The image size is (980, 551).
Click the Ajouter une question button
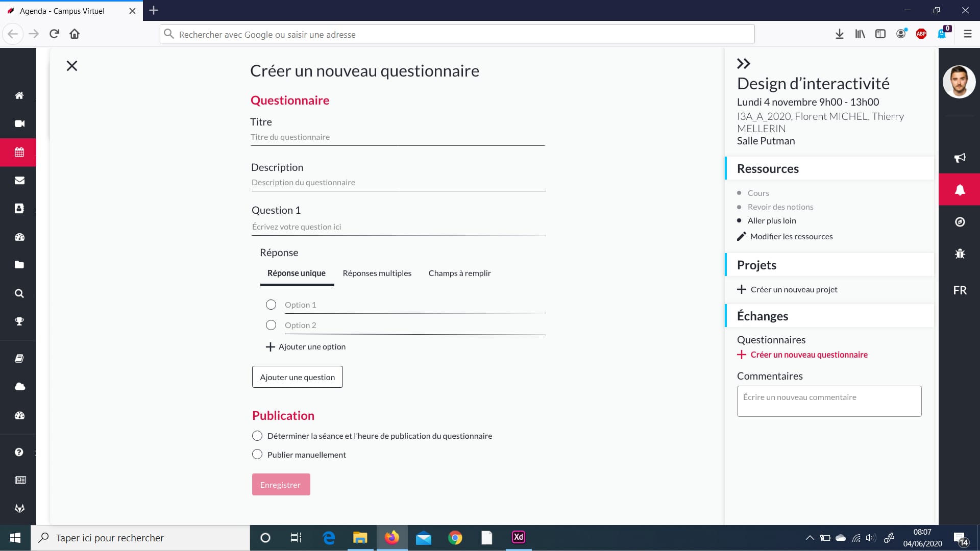point(297,377)
